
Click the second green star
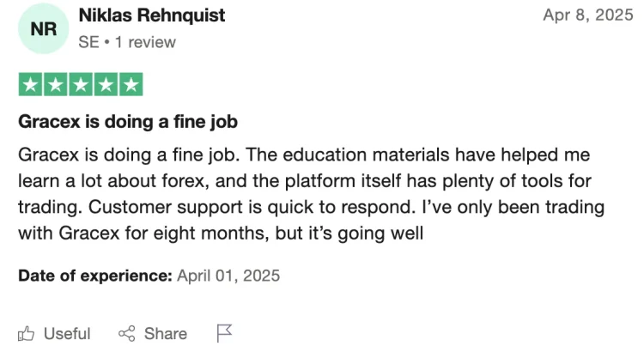pyautogui.click(x=56, y=85)
